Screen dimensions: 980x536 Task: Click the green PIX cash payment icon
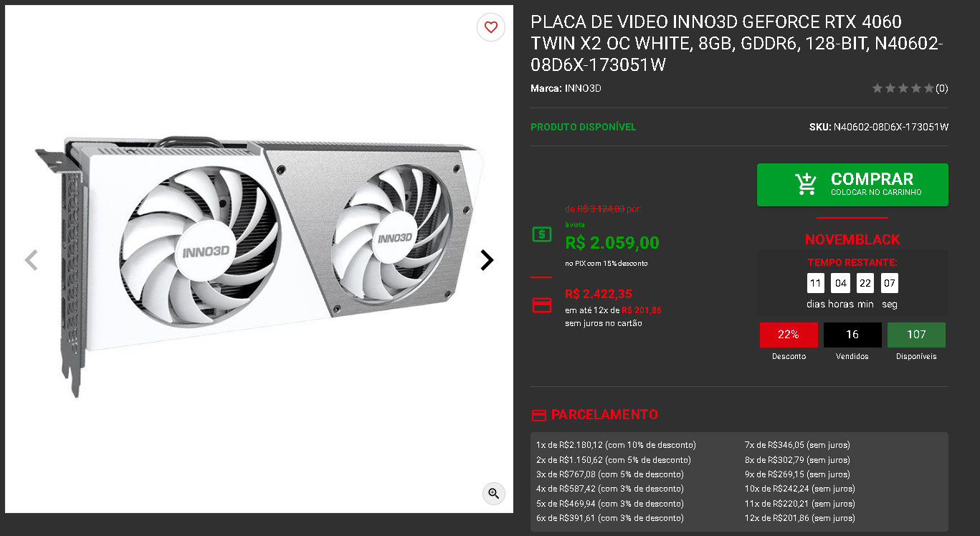pyautogui.click(x=542, y=234)
